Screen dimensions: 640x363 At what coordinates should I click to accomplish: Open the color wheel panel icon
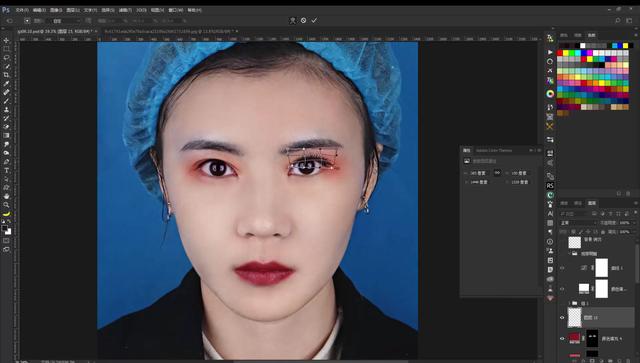tap(550, 94)
